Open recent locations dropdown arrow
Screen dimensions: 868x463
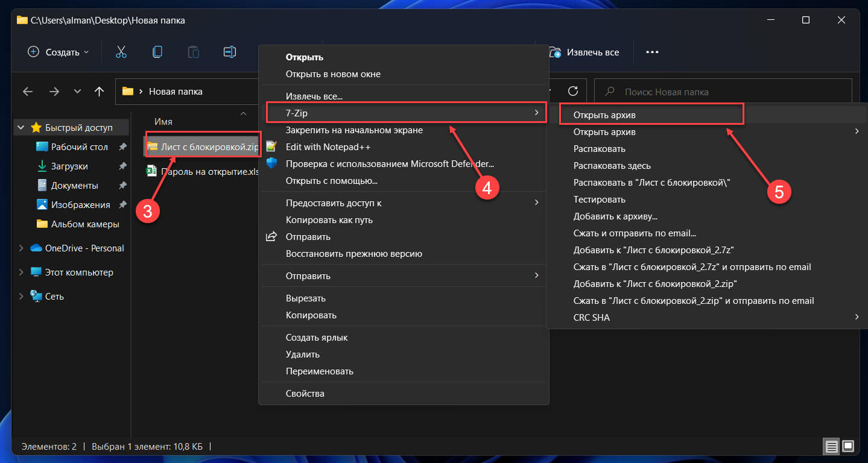click(x=77, y=92)
